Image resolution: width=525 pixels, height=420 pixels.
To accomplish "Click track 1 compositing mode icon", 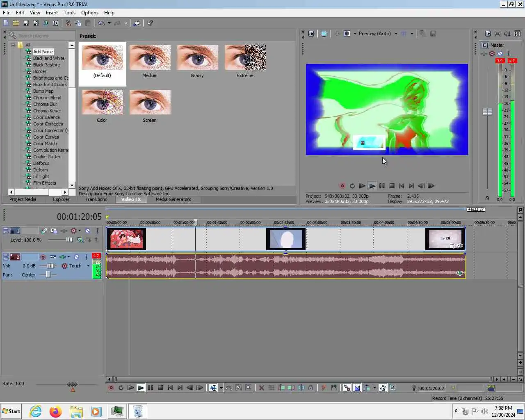I will pyautogui.click(x=80, y=240).
